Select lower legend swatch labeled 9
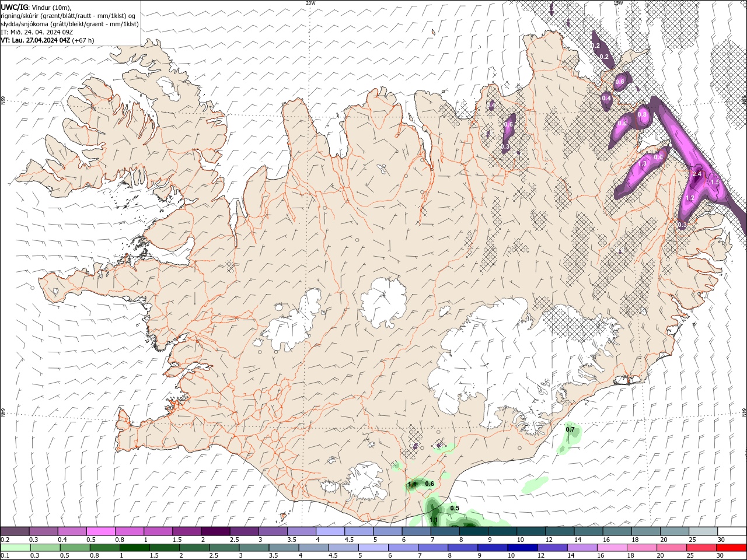747x560 pixels. (x=493, y=548)
